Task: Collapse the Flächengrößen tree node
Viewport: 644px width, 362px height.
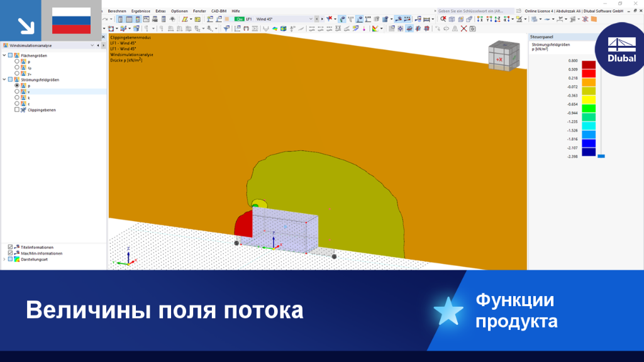Action: click(4, 55)
